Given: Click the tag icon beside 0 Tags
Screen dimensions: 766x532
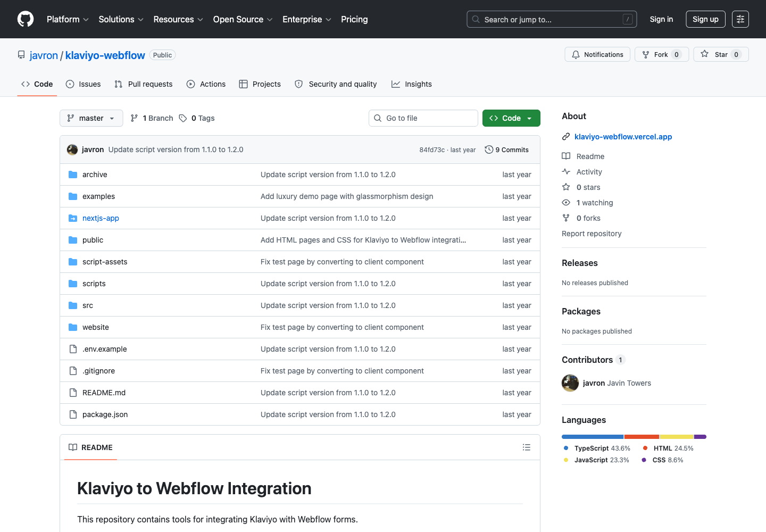Looking at the screenshot, I should [x=183, y=118].
